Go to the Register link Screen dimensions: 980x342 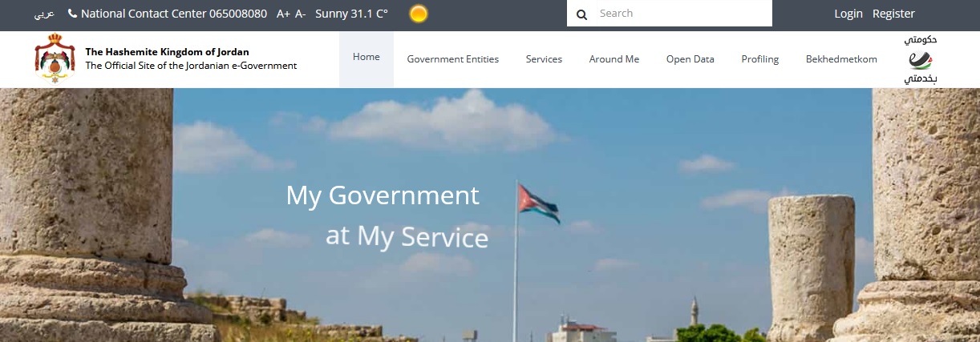(x=893, y=14)
